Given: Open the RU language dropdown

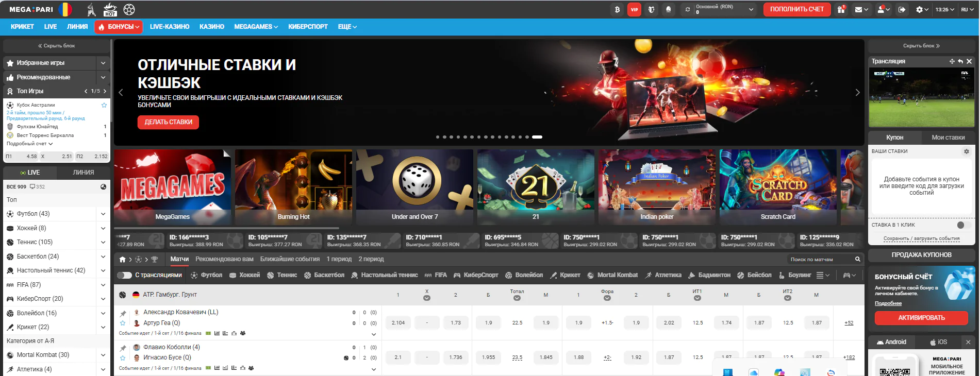Looking at the screenshot, I should coord(968,9).
